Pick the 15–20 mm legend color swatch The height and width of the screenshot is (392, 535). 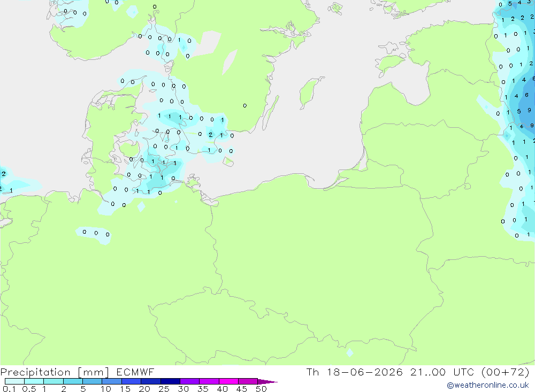pyautogui.click(x=132, y=381)
